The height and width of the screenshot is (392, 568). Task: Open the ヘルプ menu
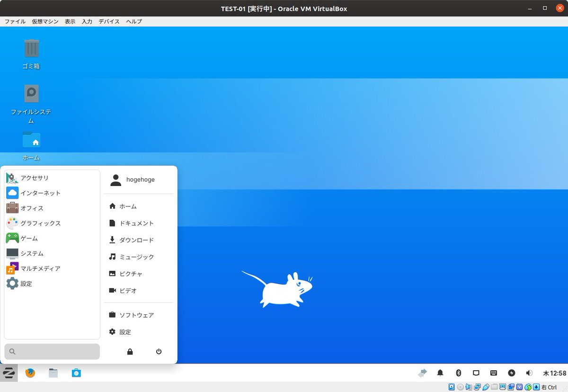click(x=134, y=21)
